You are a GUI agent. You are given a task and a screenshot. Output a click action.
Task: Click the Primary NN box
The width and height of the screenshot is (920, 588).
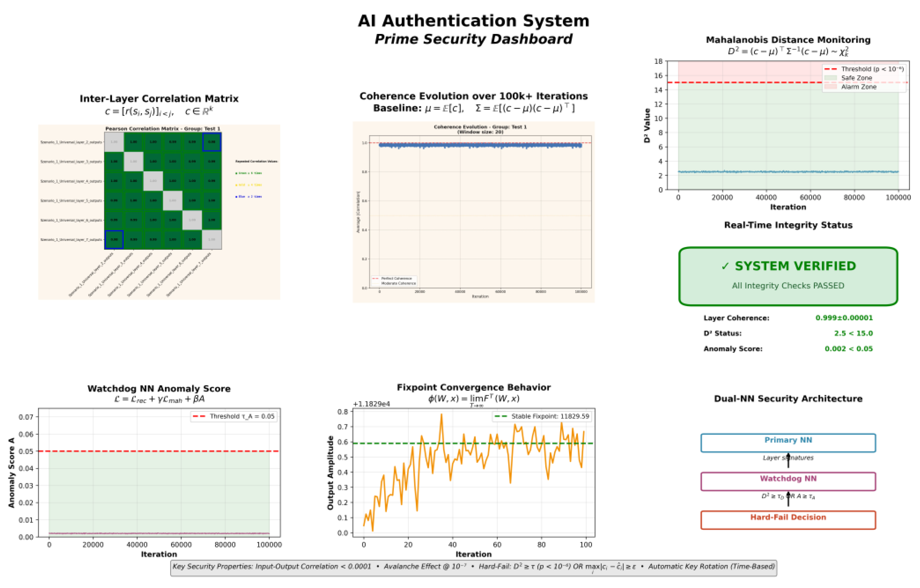(788, 443)
